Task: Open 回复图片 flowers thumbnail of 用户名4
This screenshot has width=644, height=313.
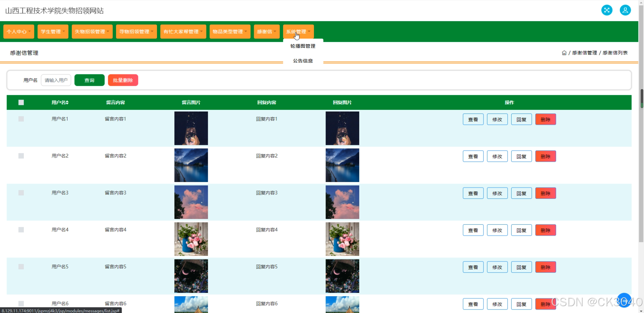Action: pos(342,239)
